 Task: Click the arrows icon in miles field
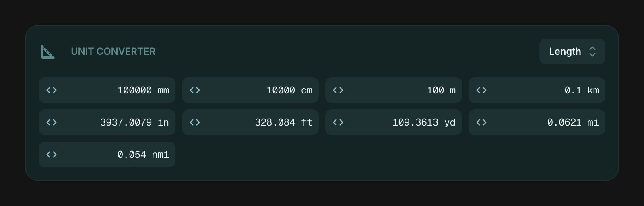click(x=481, y=122)
